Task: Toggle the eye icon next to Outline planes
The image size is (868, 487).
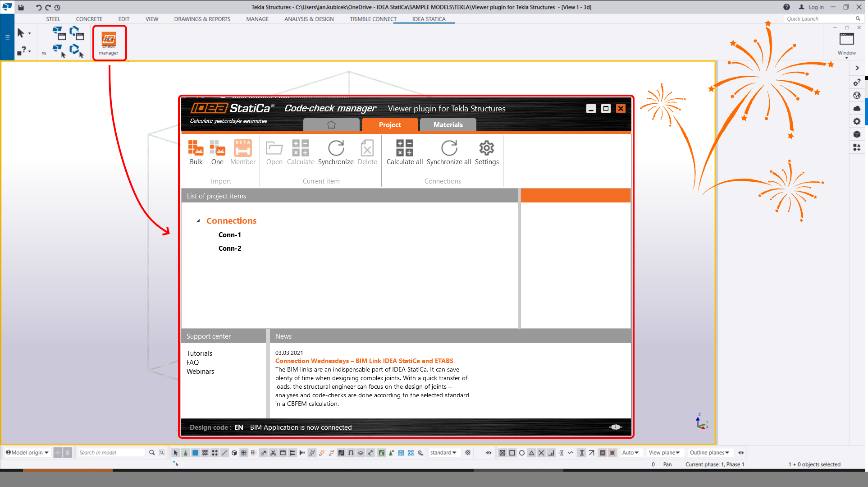Action: point(741,453)
